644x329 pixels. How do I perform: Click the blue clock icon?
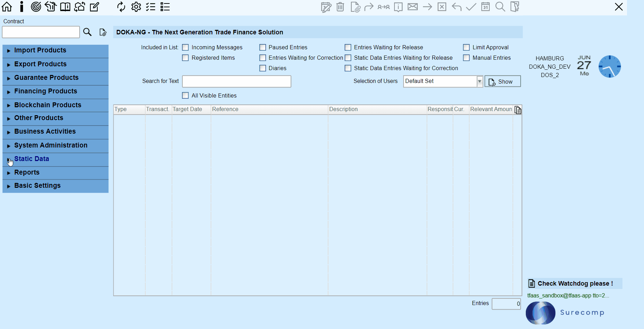610,66
